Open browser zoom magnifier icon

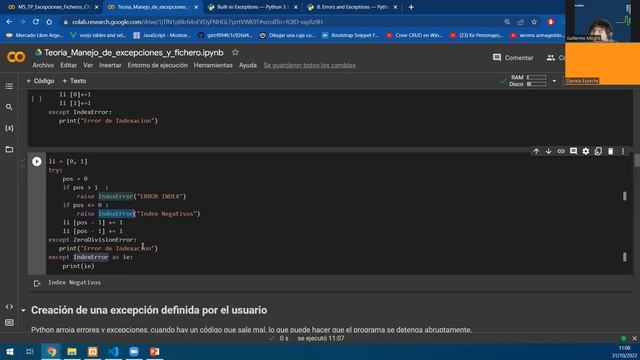click(x=507, y=22)
